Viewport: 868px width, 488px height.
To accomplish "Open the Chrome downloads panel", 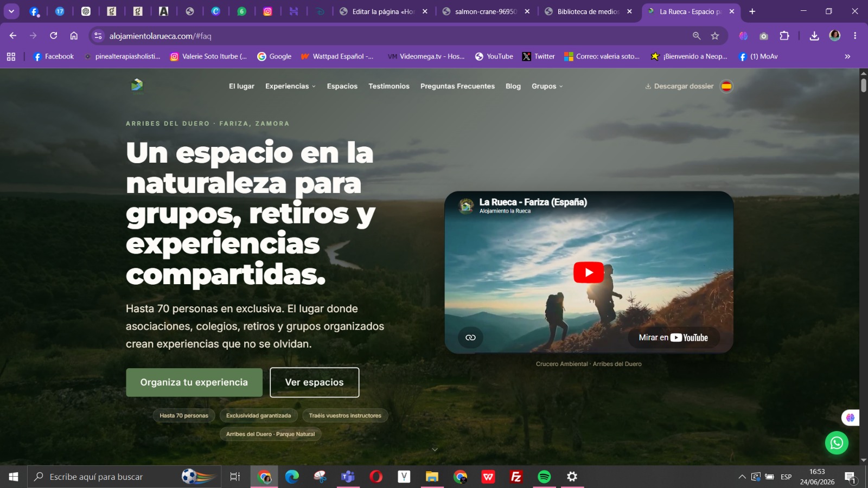I will tap(814, 36).
